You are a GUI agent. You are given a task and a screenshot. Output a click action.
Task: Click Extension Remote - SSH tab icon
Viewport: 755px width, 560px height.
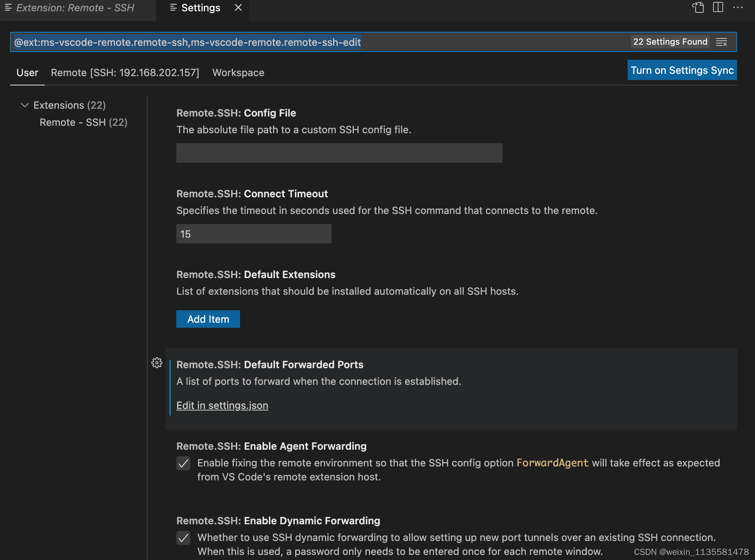point(8,7)
